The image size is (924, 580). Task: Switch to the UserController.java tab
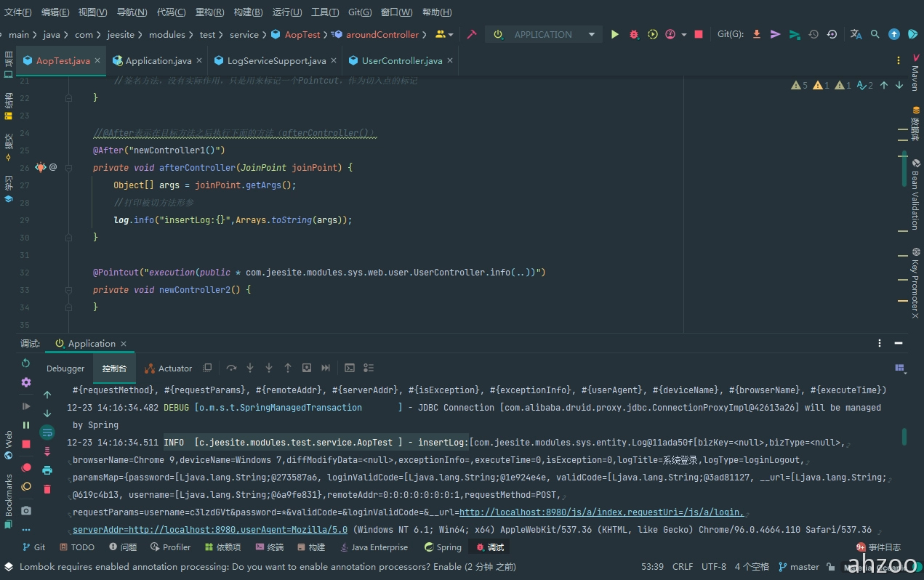click(x=401, y=61)
